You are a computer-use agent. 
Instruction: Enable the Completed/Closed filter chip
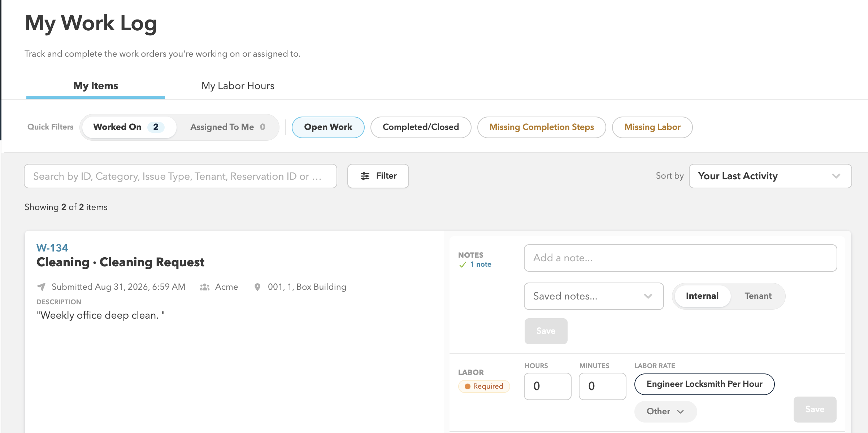(x=421, y=127)
